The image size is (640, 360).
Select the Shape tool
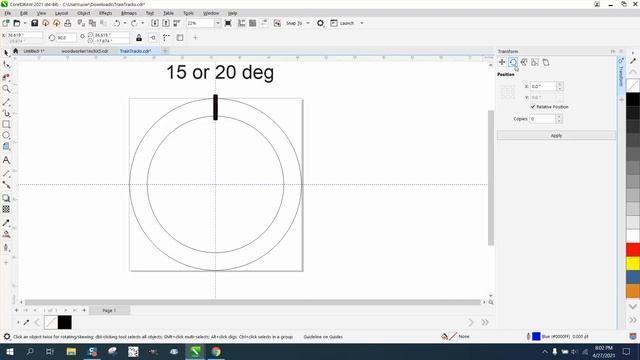click(x=6, y=65)
